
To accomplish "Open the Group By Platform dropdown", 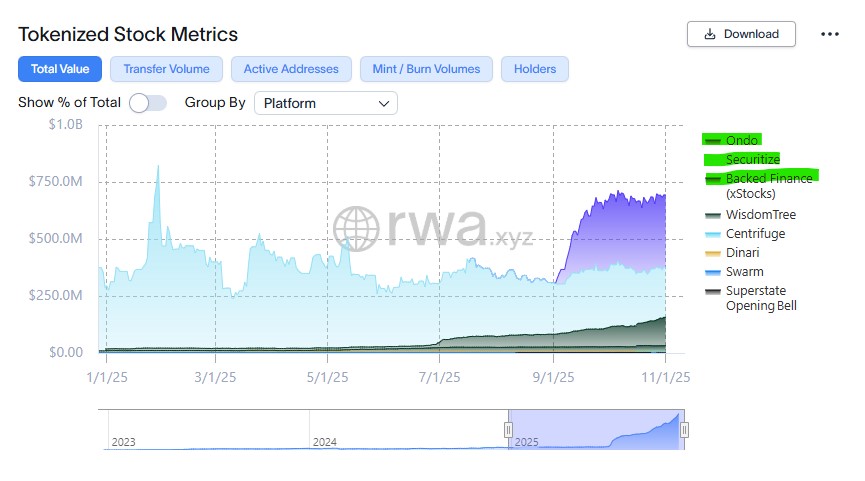I will tap(325, 103).
